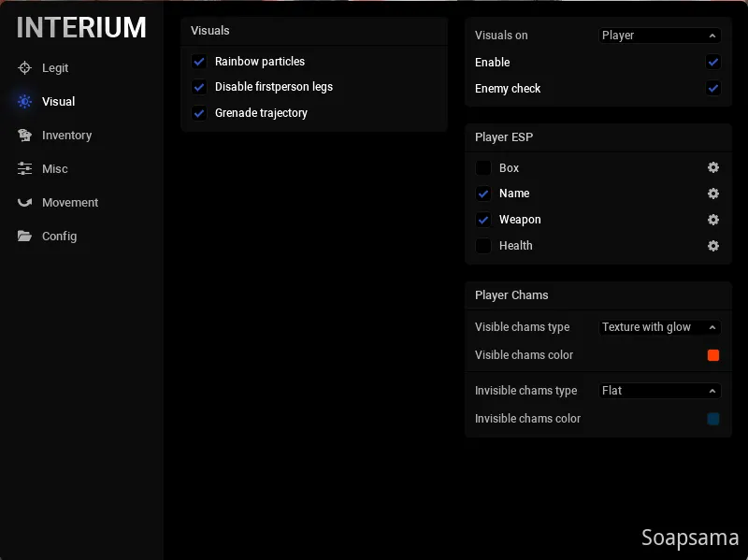Viewport: 748px width, 560px height.
Task: Click the Legit crosshair icon in sidebar
Action: point(24,68)
